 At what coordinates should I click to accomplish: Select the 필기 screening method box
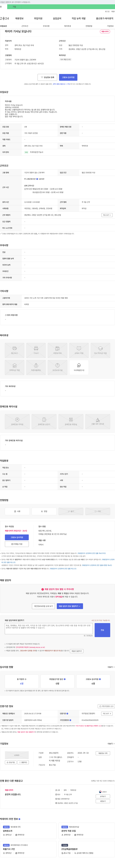coord(71,511)
